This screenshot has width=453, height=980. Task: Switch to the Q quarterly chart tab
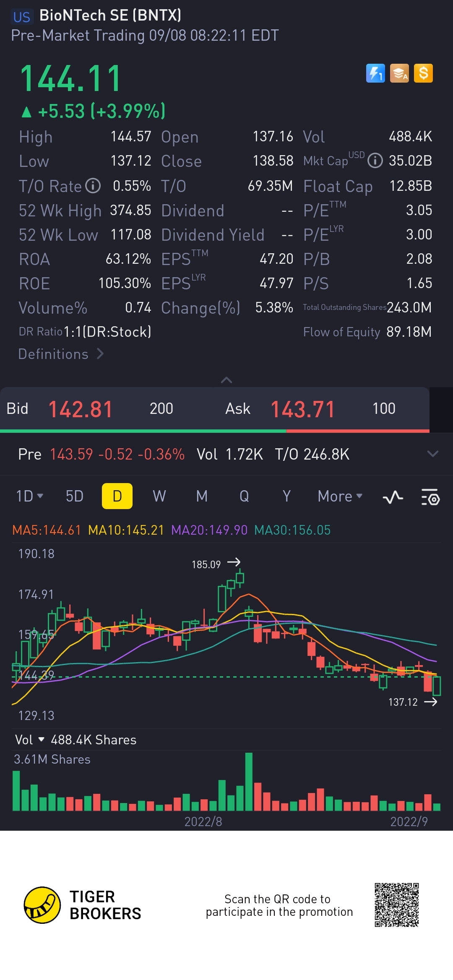pyautogui.click(x=244, y=496)
